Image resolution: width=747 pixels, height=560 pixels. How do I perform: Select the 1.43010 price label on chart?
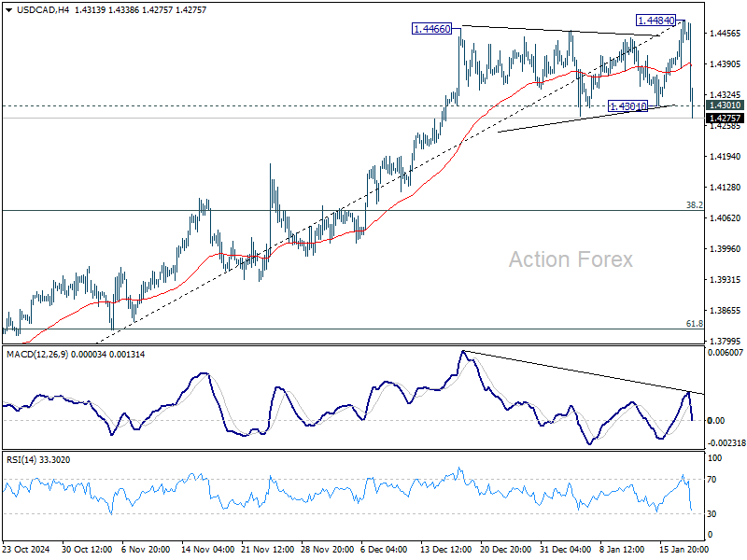point(628,106)
